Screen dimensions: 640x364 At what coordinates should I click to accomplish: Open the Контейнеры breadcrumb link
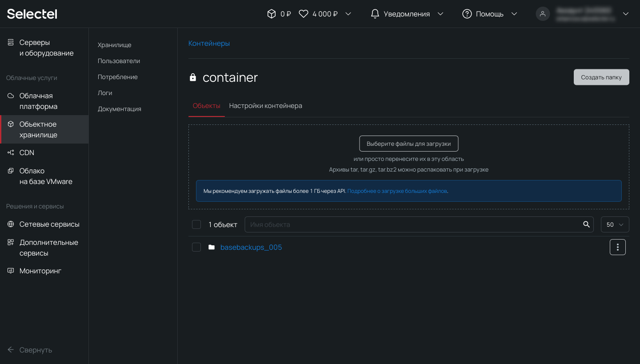coord(209,43)
